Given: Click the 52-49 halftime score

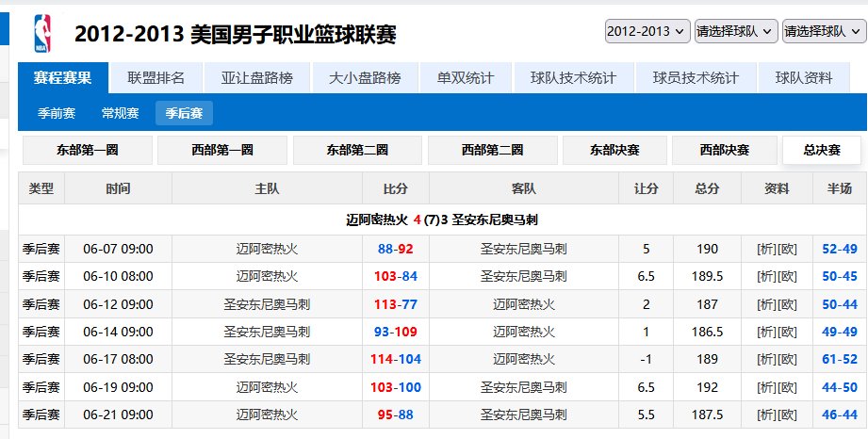Looking at the screenshot, I should (839, 249).
